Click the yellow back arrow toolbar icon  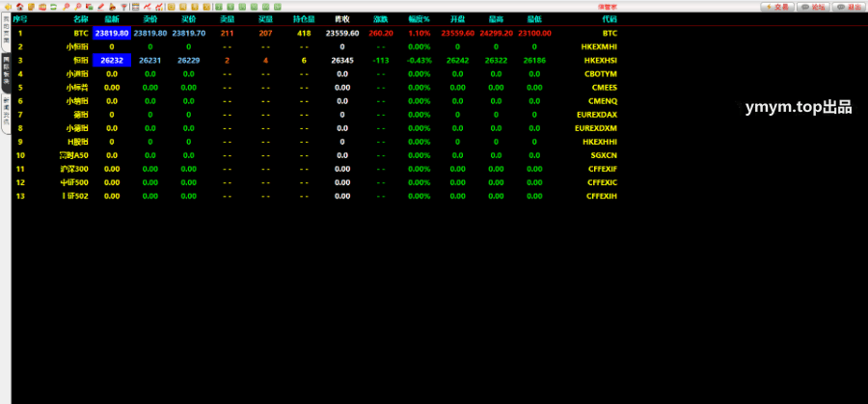click(x=8, y=7)
